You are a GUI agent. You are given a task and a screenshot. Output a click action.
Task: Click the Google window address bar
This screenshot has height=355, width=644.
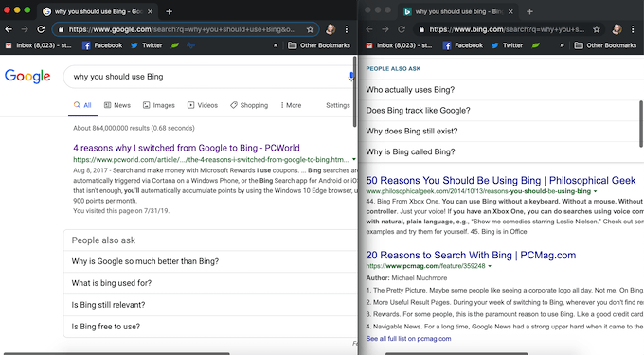point(186,29)
